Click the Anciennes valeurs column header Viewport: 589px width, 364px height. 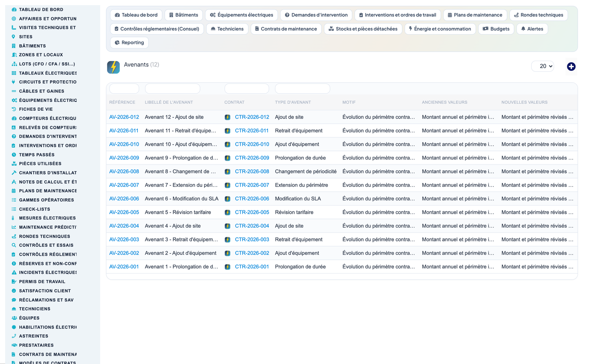(445, 103)
